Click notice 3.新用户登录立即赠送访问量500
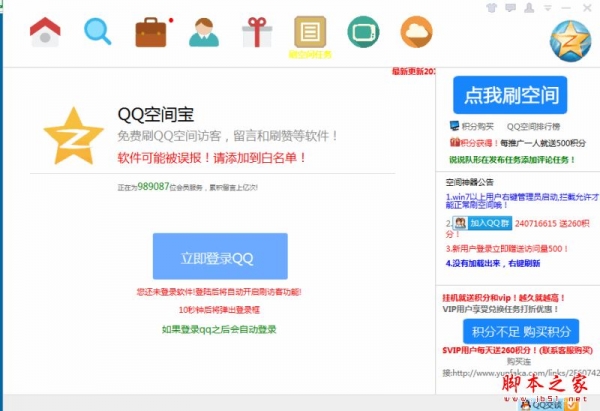The width and height of the screenshot is (600, 411). coord(506,249)
